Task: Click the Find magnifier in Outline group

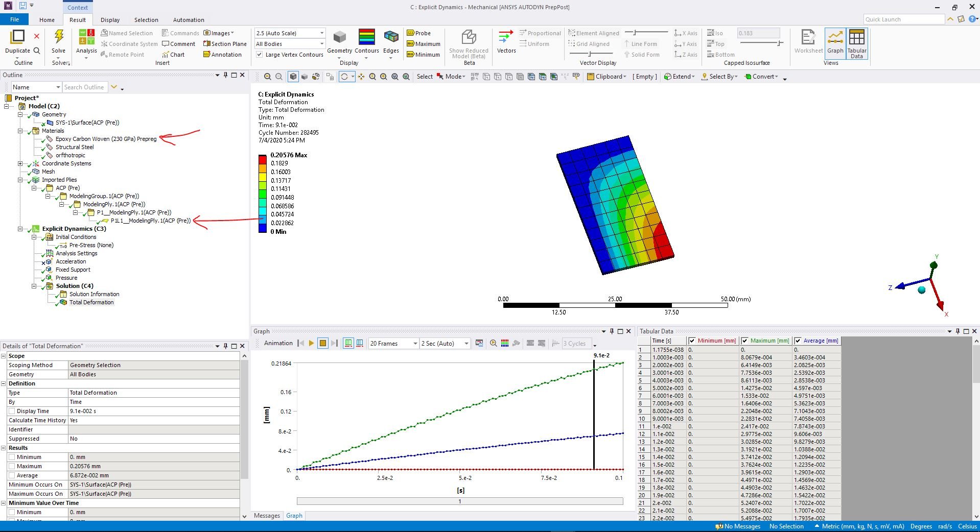Action: pos(37,51)
